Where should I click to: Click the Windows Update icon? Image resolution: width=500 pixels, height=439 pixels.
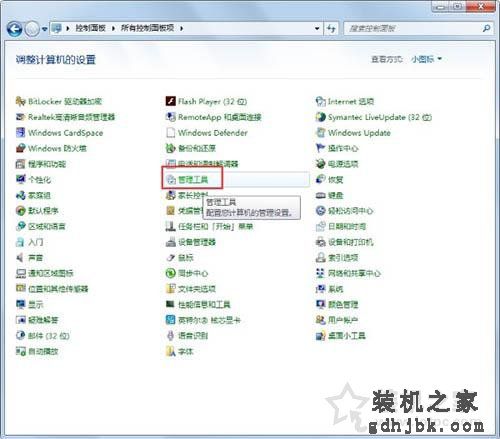click(320, 133)
